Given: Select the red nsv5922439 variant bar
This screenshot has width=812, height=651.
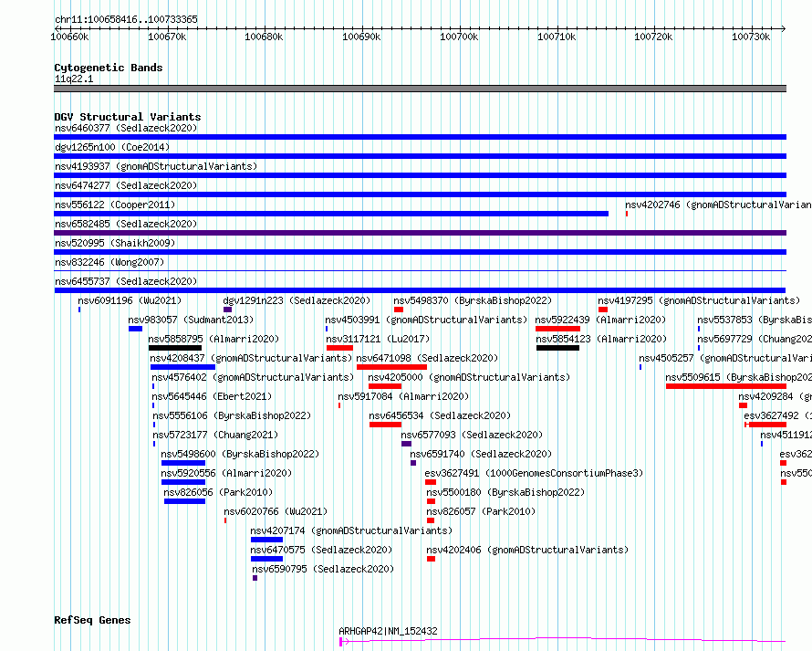Looking at the screenshot, I should click(557, 329).
